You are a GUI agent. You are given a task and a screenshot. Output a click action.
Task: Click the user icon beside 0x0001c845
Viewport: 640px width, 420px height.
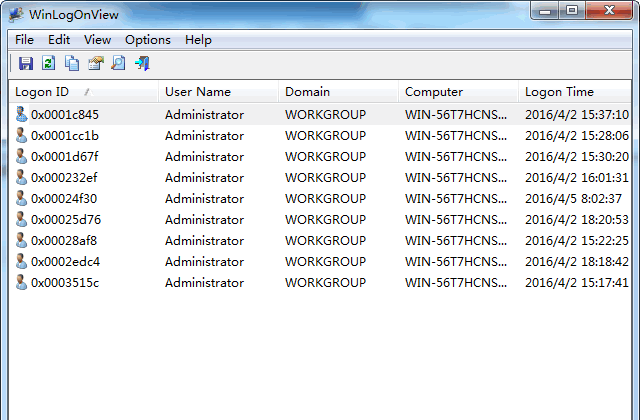[21, 114]
